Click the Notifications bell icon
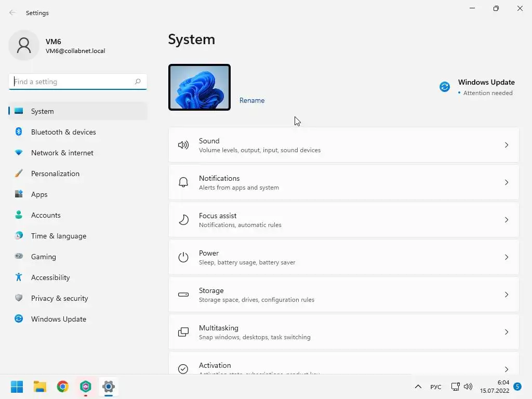The width and height of the screenshot is (532, 399). point(183,182)
